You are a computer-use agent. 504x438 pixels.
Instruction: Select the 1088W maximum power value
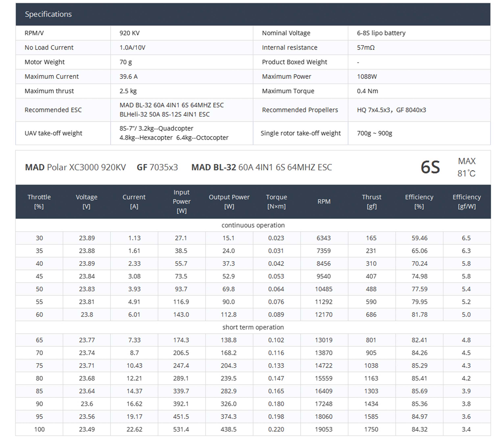click(x=367, y=77)
